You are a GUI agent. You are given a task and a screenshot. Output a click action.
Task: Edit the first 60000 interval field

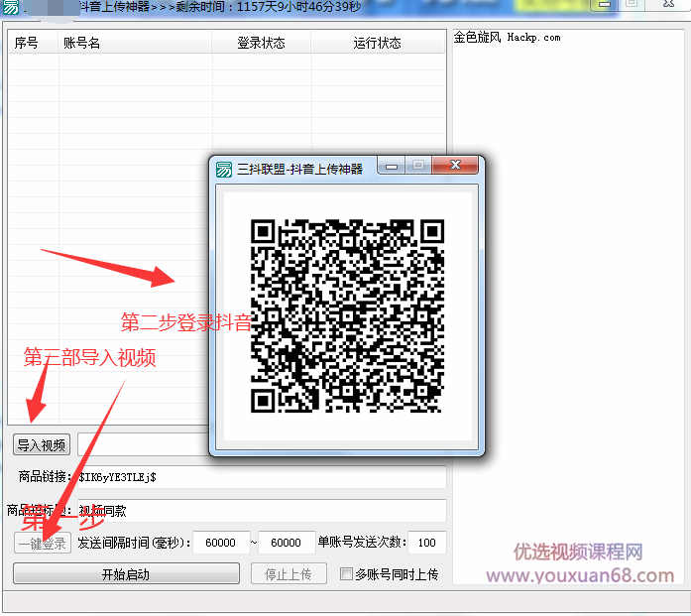point(221,543)
